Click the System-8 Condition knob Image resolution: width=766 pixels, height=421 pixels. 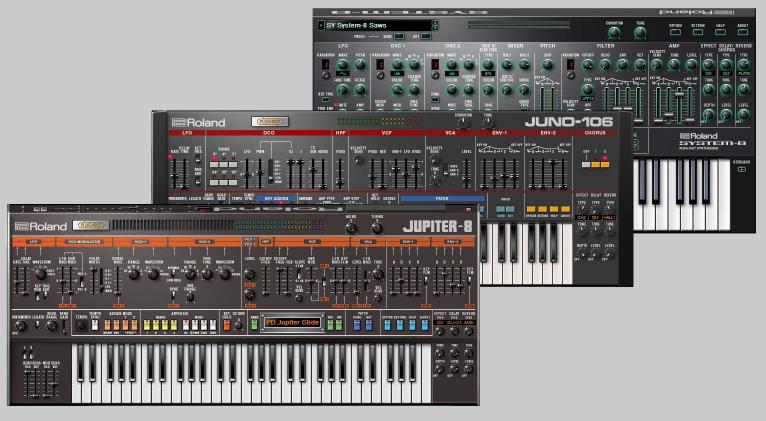coord(614,32)
